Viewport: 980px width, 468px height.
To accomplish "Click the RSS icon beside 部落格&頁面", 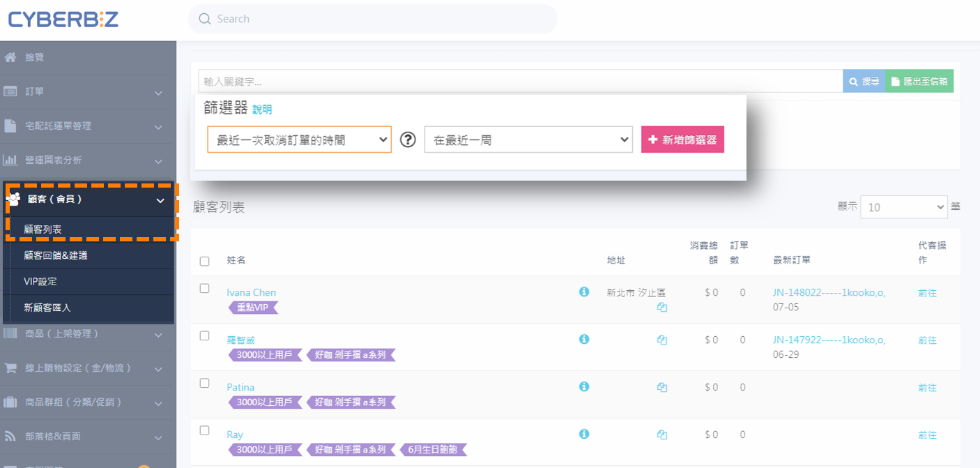I will (10, 436).
